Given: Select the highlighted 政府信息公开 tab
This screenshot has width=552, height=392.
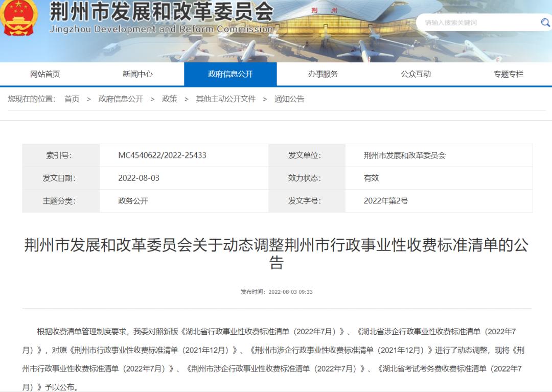Looking at the screenshot, I should click(x=231, y=74).
